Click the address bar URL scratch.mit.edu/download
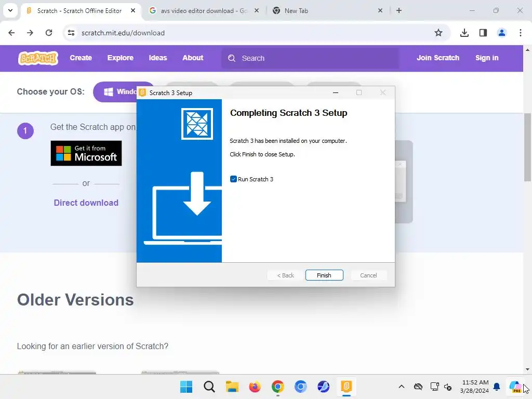Screen dimensions: 532x399 coord(123,33)
